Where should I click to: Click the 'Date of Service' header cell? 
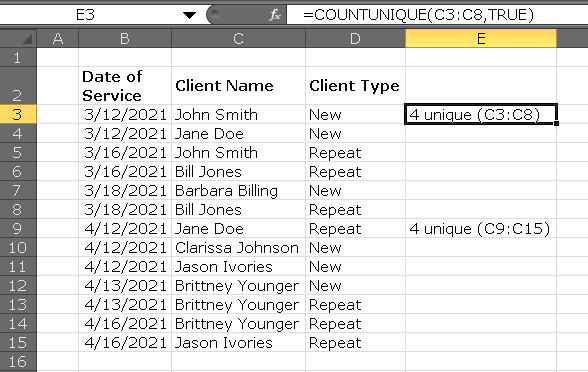[125, 86]
